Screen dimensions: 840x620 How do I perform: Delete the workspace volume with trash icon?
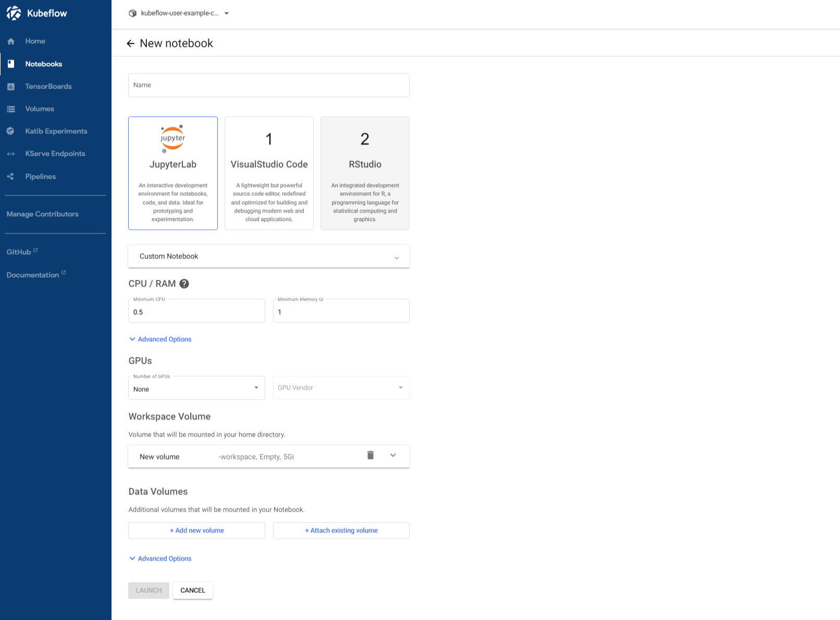370,455
